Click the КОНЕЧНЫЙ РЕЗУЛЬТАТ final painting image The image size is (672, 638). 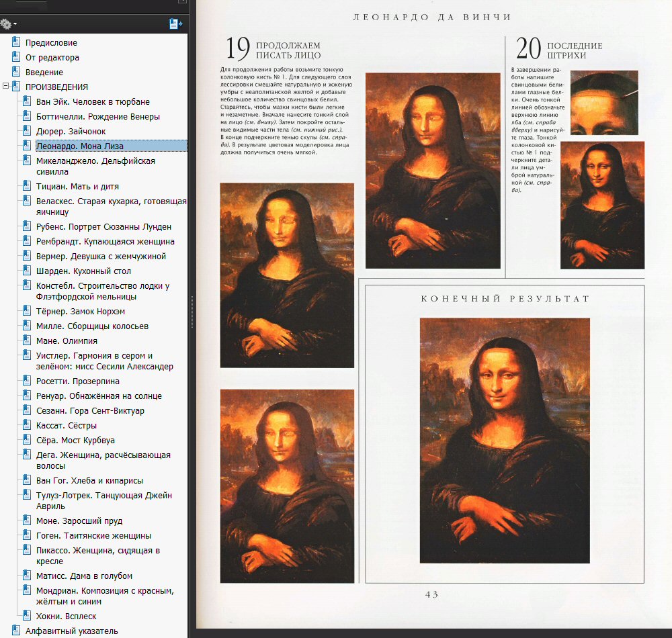(505, 441)
